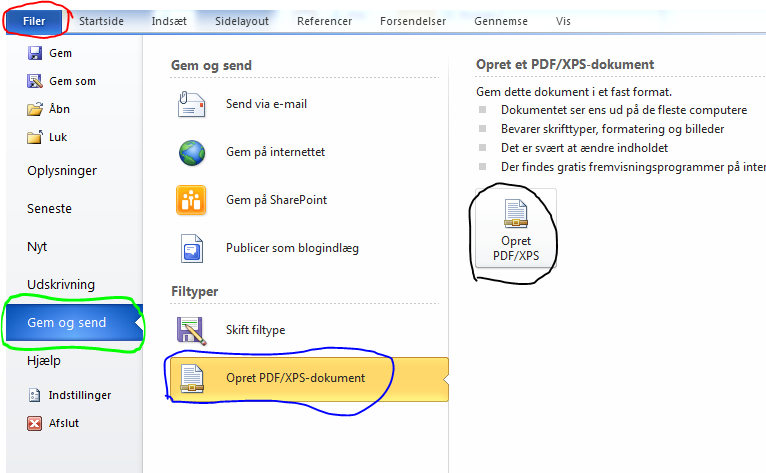Switch to the Indsæt ribbon tab
Image resolution: width=766 pixels, height=473 pixels.
click(x=169, y=22)
